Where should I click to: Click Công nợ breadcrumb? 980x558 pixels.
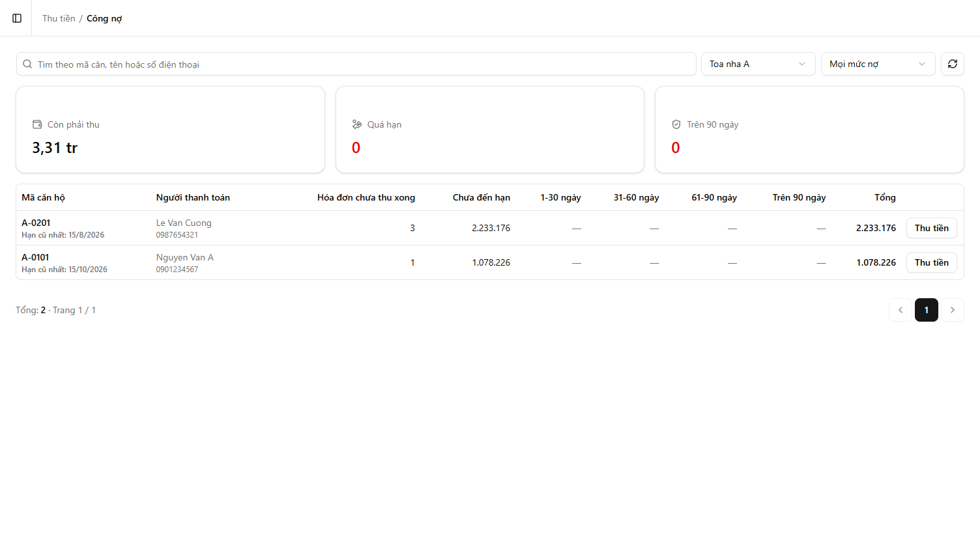(x=104, y=18)
